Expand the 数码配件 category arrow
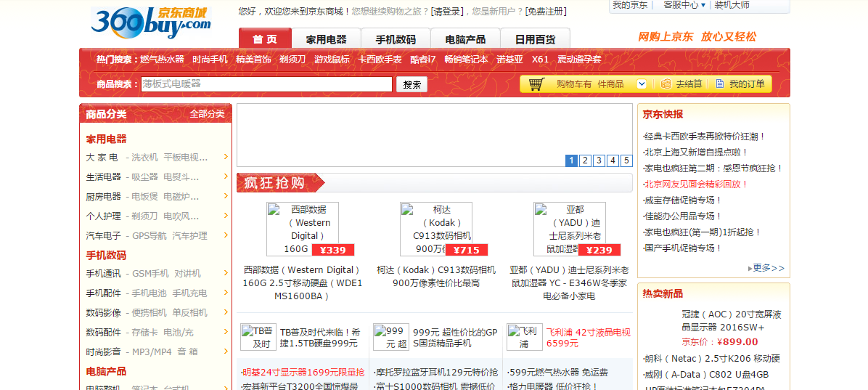Image resolution: width=868 pixels, height=390 pixels. tap(226, 331)
